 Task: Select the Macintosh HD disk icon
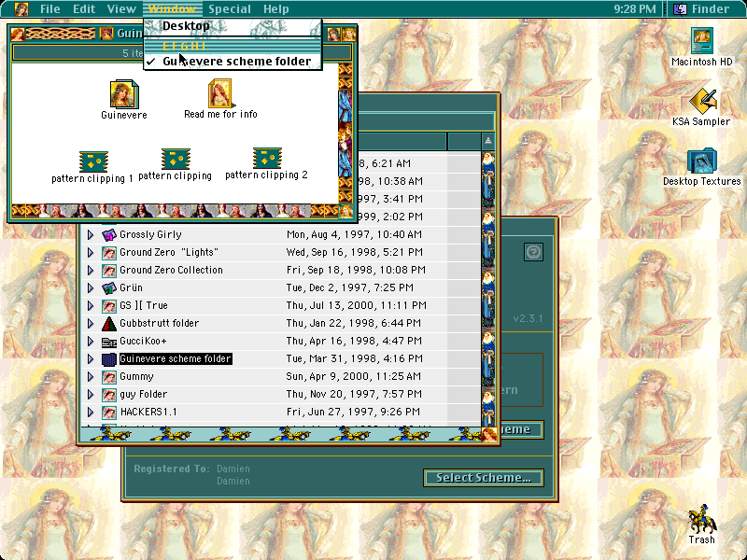[x=702, y=41]
